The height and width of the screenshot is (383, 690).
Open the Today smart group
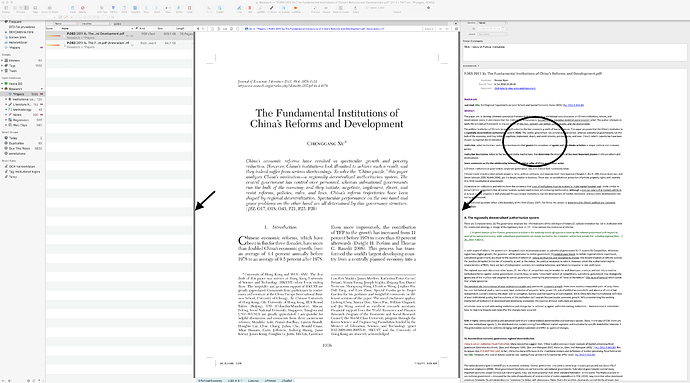click(x=13, y=138)
